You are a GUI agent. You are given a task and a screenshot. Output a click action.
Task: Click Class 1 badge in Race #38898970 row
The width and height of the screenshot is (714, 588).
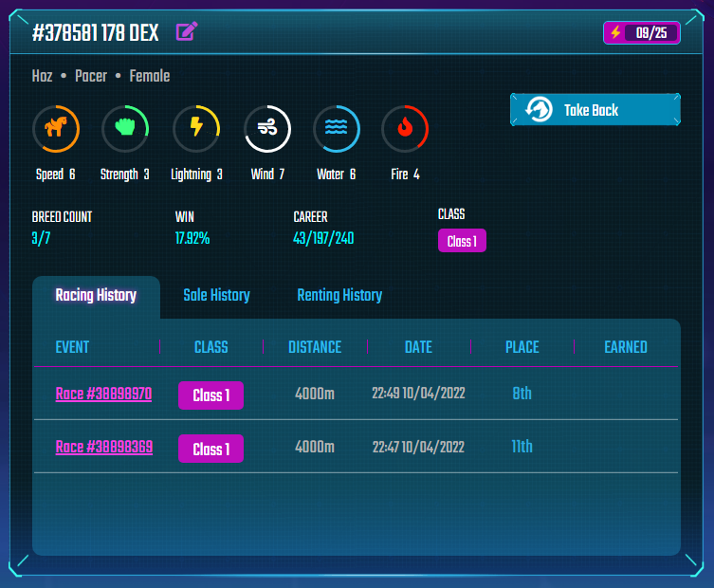click(x=211, y=395)
